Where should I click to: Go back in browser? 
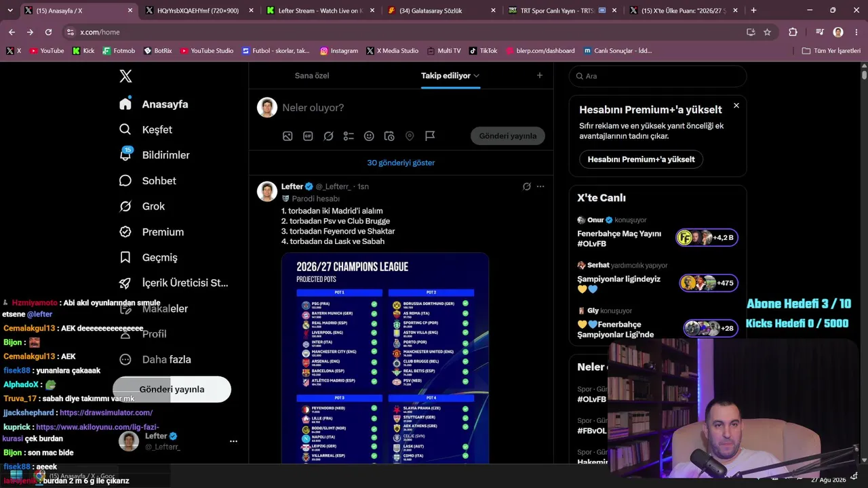tap(12, 32)
